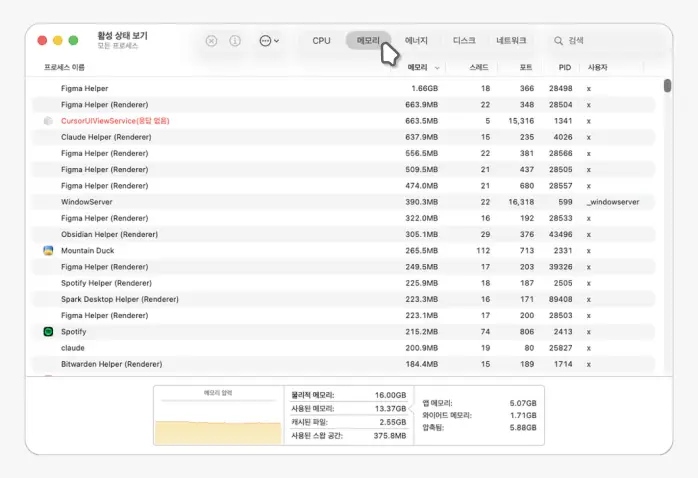
Task: Select Figma Helper (Renderer) 509.5MB row
Action: [343, 170]
